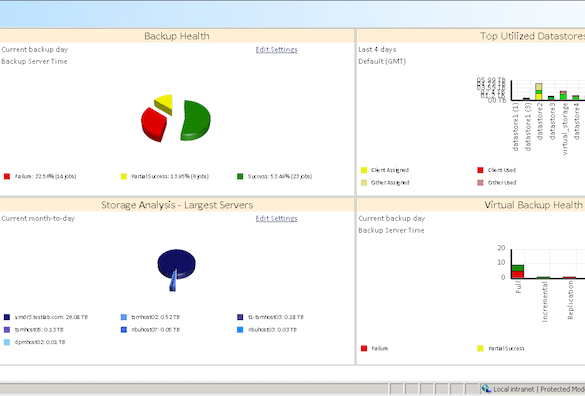The height and width of the screenshot is (396, 585).
Task: Select the Incremental bar in Virtual Backup Health
Action: 544,277
